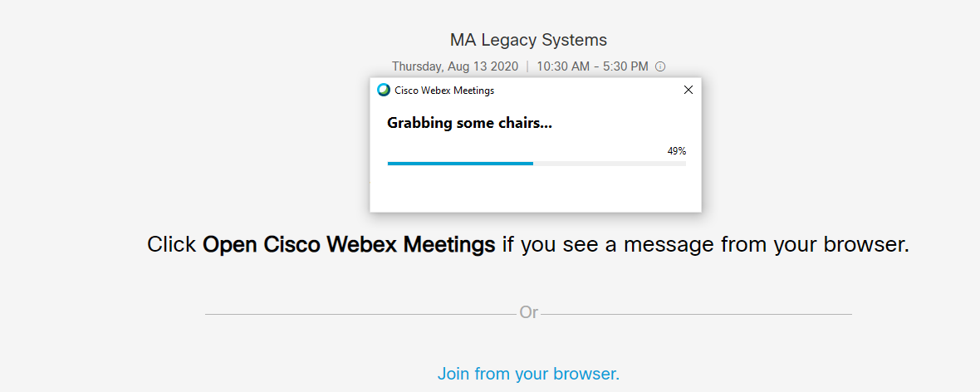Click empty white area below the progress bar

tap(536, 189)
